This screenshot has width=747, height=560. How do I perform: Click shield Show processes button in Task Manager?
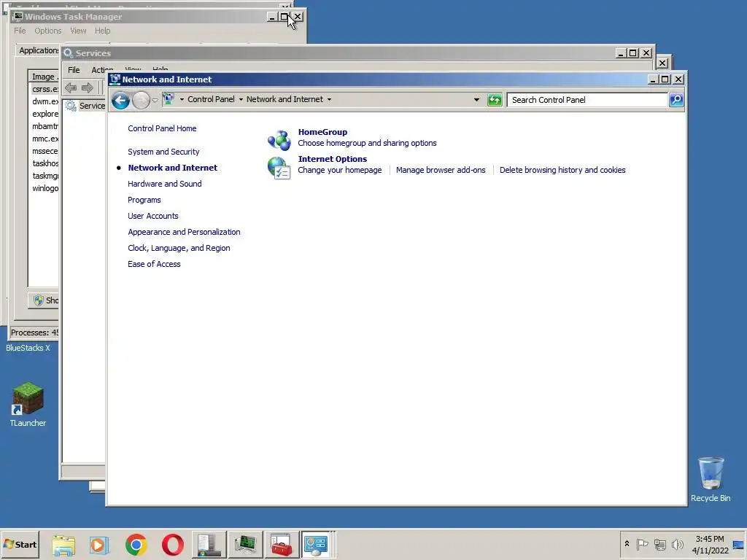tap(44, 300)
